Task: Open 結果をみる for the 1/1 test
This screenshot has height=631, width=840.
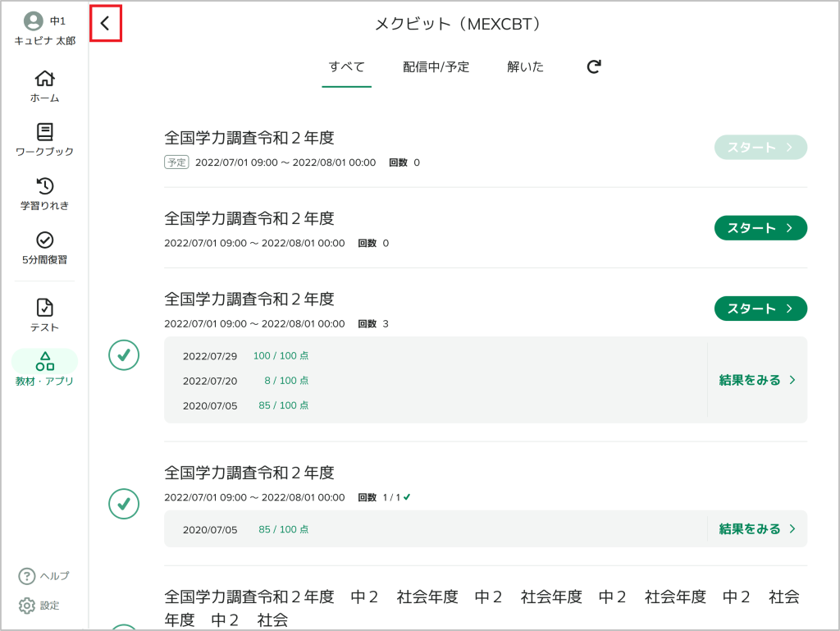Action: (x=757, y=528)
